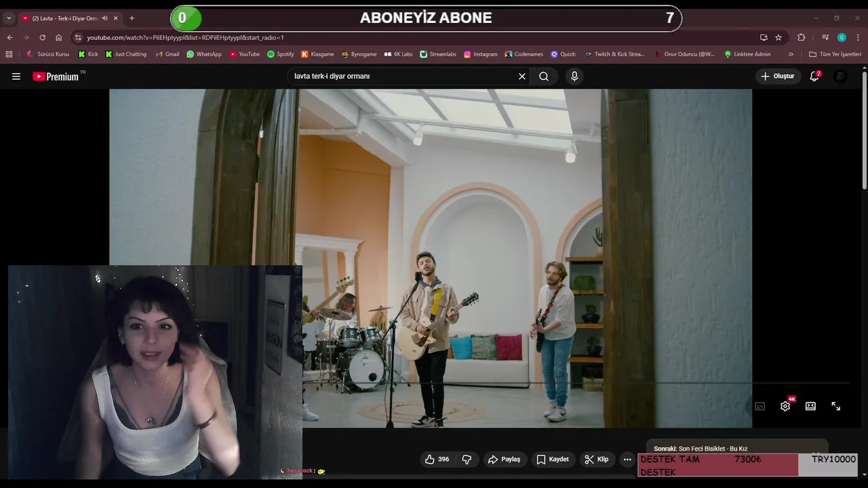Image resolution: width=868 pixels, height=488 pixels.
Task: Save video with Kaydet button
Action: (x=553, y=460)
